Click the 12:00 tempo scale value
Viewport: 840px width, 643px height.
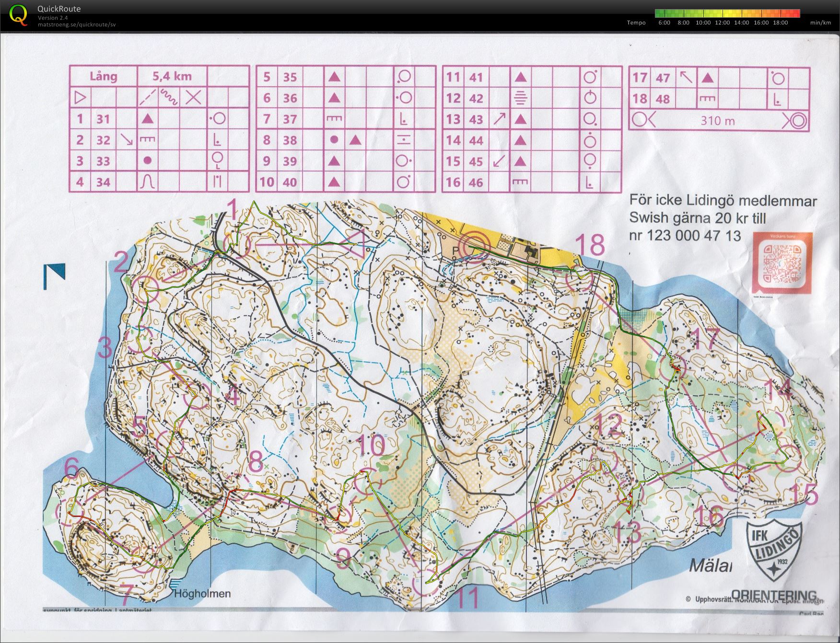pos(722,23)
